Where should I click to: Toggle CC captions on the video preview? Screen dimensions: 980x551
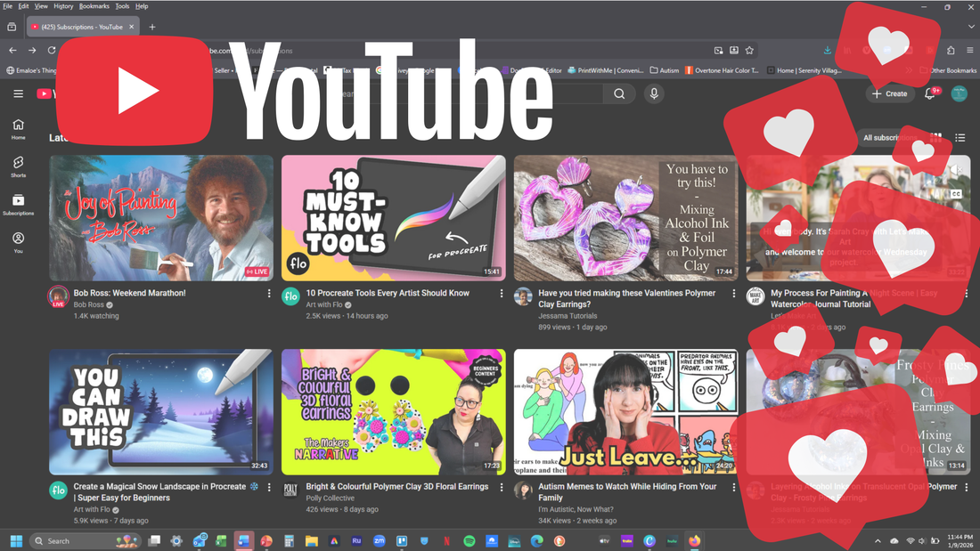coord(956,194)
